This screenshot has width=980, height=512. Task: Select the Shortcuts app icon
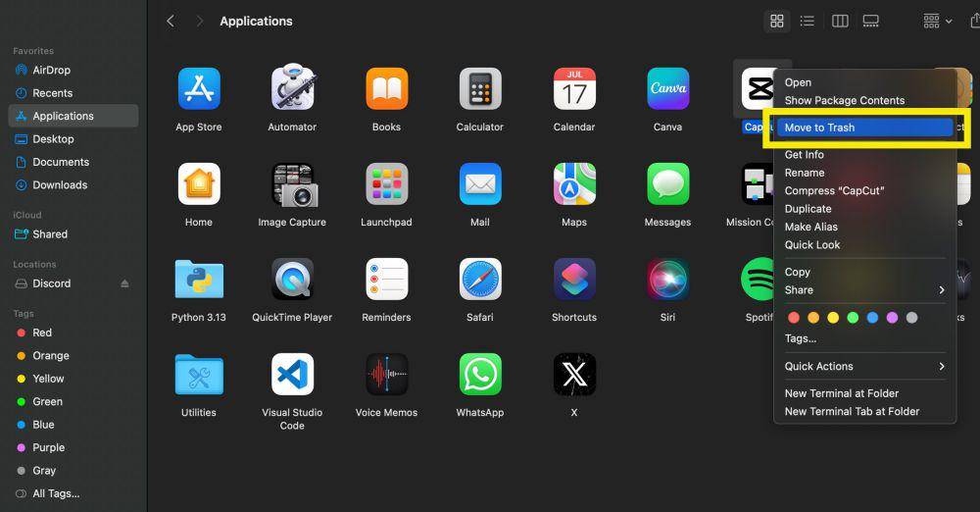(x=573, y=280)
